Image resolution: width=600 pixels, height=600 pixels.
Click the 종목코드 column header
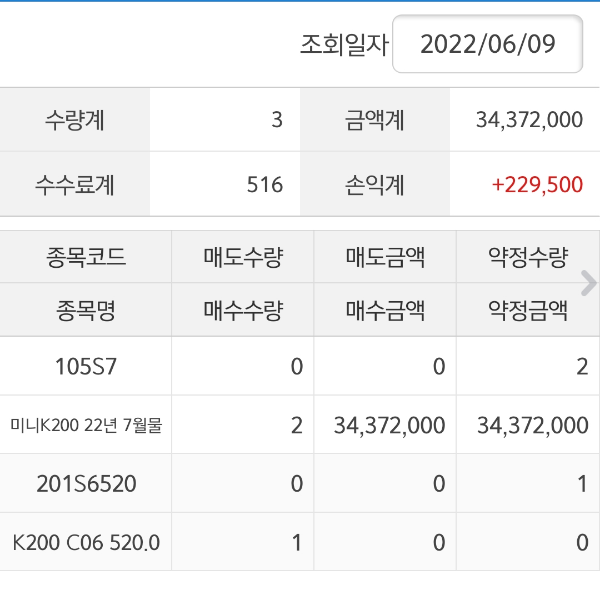86,258
